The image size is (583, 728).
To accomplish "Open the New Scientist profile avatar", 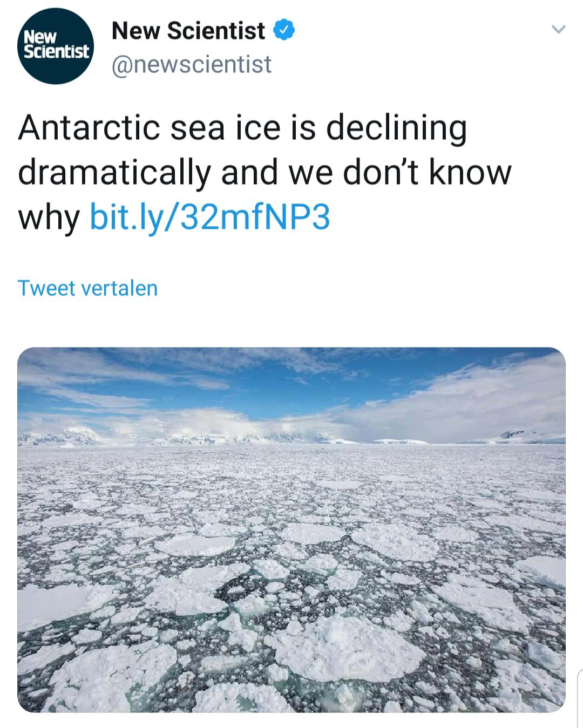I will pyautogui.click(x=56, y=46).
